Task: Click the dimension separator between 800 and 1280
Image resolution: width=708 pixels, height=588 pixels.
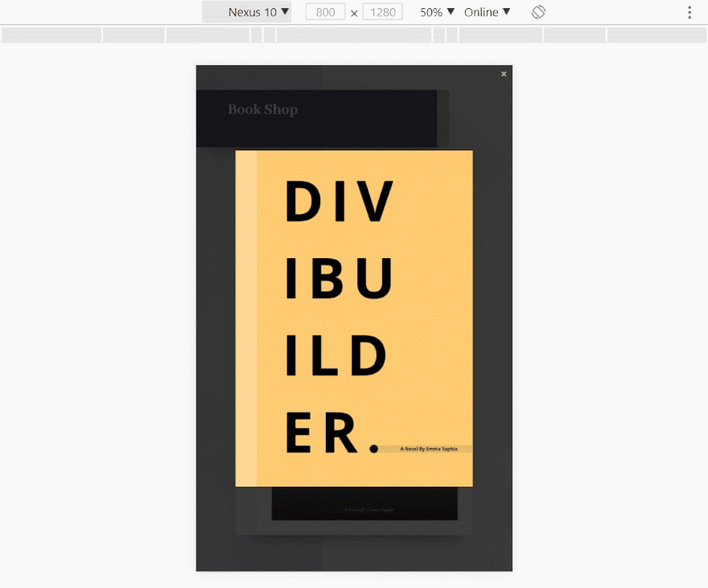Action: [353, 11]
